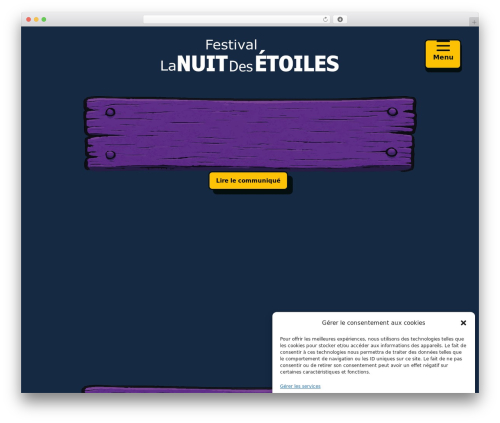Viewport: 500px width, 423px height.
Task: Close the cookie consent dialog
Action: point(463,323)
